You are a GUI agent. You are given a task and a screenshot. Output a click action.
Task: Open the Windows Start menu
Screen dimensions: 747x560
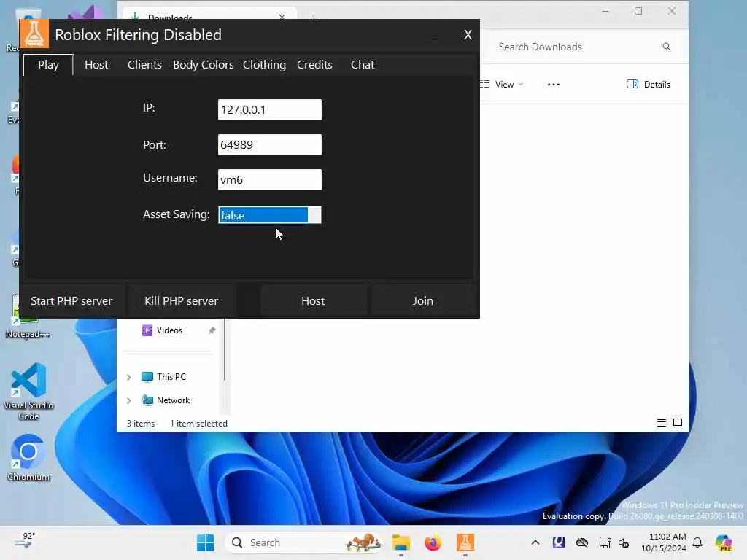(205, 542)
